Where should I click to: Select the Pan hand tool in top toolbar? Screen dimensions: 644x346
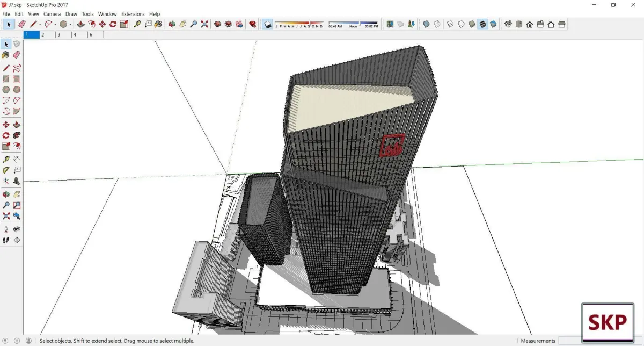pyautogui.click(x=183, y=24)
